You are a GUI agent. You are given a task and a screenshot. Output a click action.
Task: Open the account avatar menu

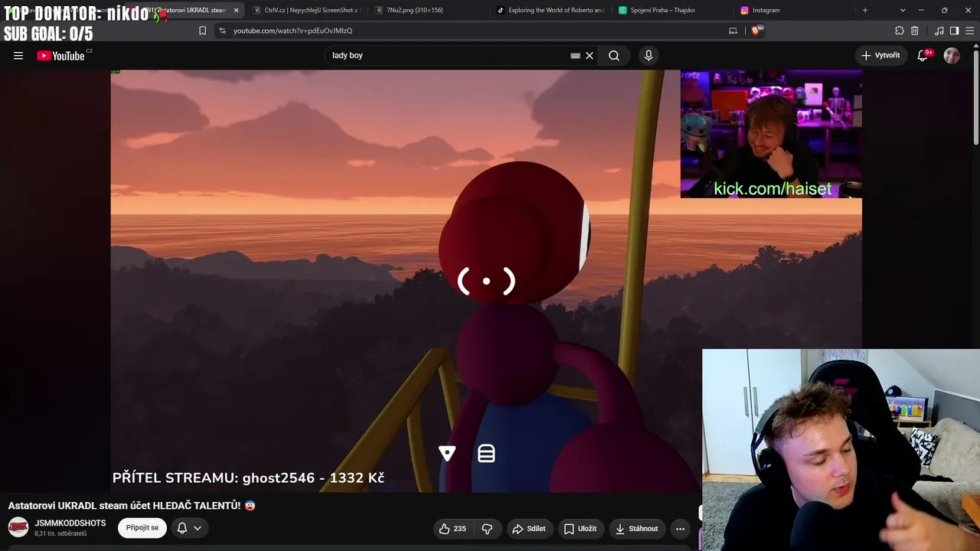click(x=952, y=55)
